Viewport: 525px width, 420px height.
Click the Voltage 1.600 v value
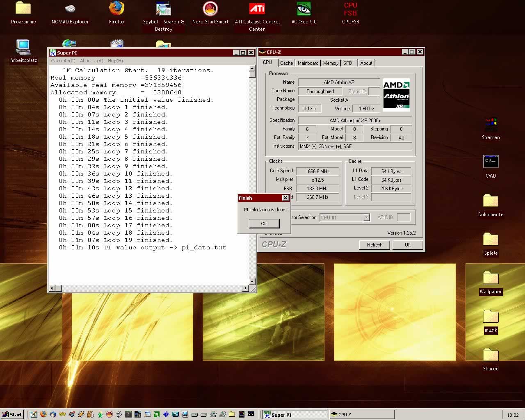pos(366,109)
